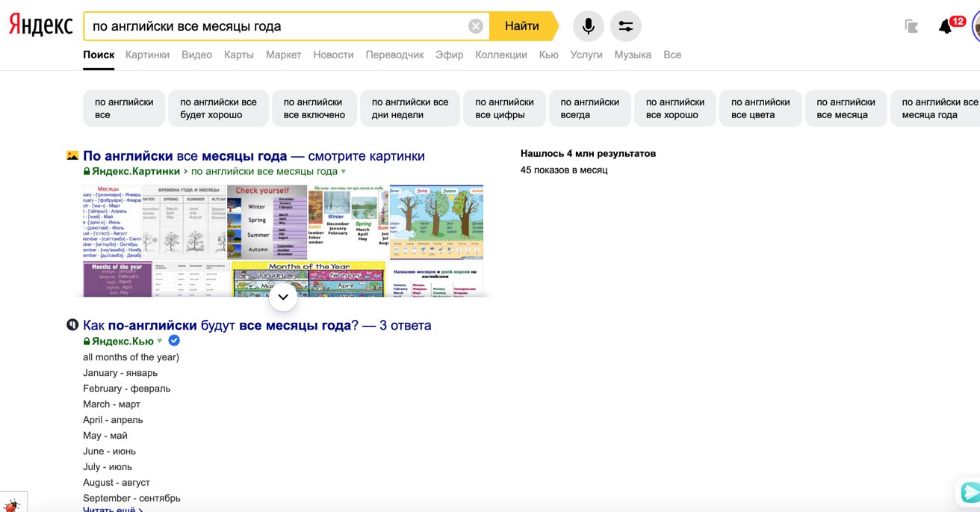Click the ladybug bug report icon
This screenshot has height=512, width=980.
[11, 505]
